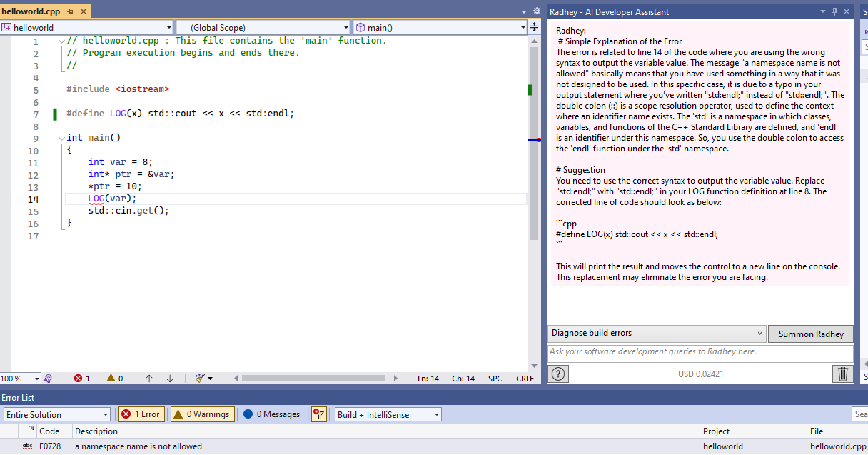Click line number 12 in gutter
The height and width of the screenshot is (455, 868).
pyautogui.click(x=33, y=175)
